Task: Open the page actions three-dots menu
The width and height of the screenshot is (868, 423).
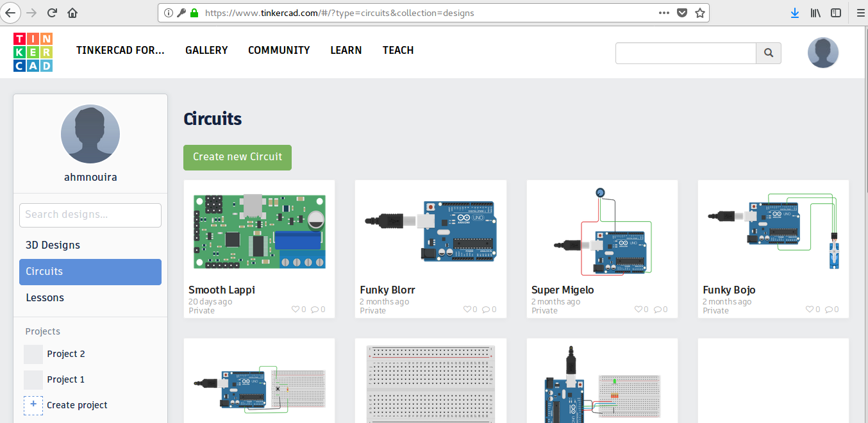Action: [x=665, y=12]
